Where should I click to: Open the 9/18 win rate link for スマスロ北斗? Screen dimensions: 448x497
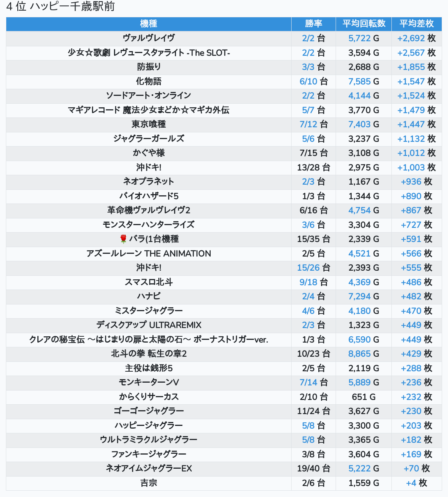pyautogui.click(x=308, y=282)
